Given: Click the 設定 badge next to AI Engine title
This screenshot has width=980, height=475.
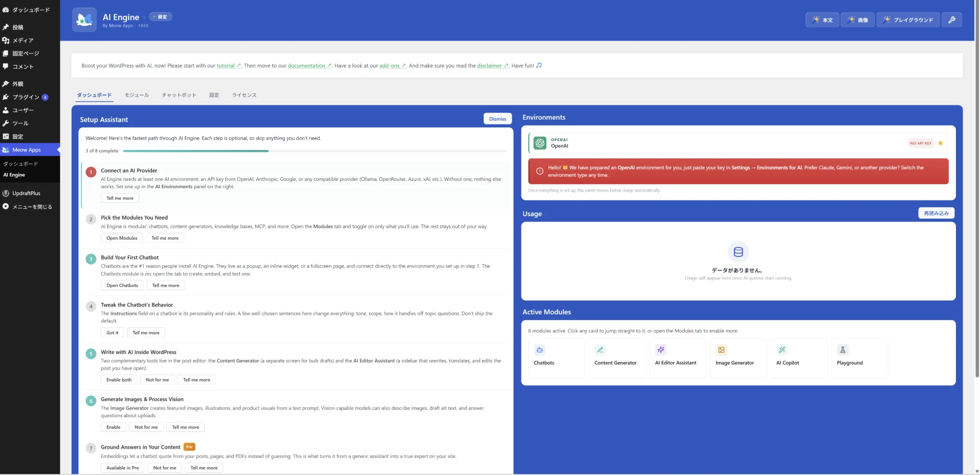Looking at the screenshot, I should [161, 17].
